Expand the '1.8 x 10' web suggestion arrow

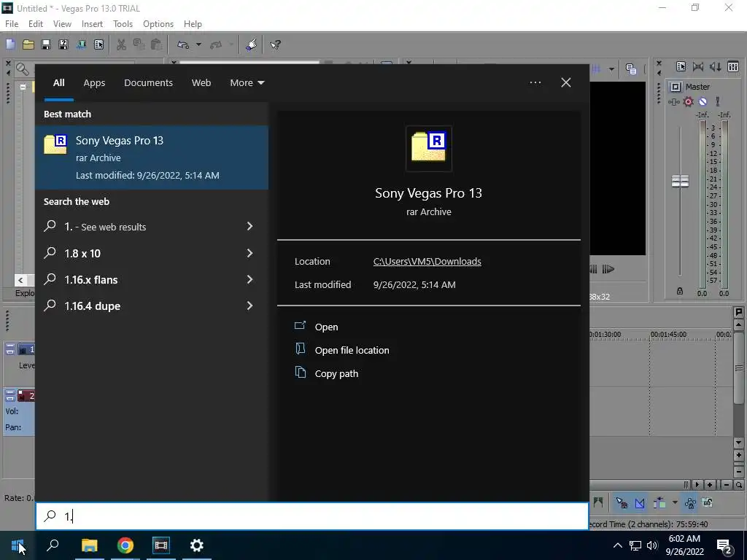(x=249, y=253)
